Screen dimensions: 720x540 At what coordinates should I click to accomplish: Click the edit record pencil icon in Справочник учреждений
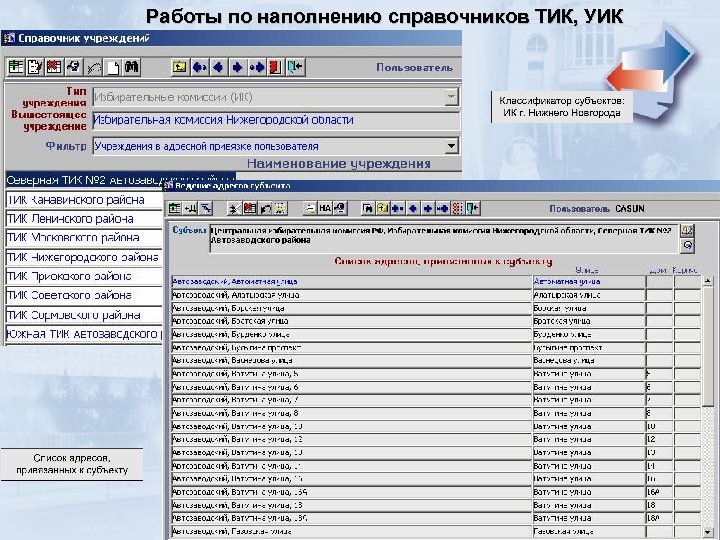pos(35,67)
